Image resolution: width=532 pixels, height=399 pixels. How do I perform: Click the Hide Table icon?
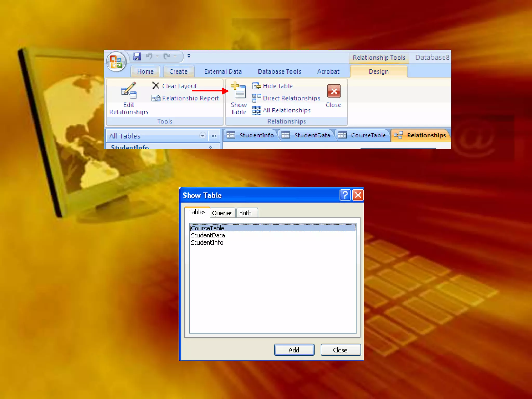tap(256, 86)
